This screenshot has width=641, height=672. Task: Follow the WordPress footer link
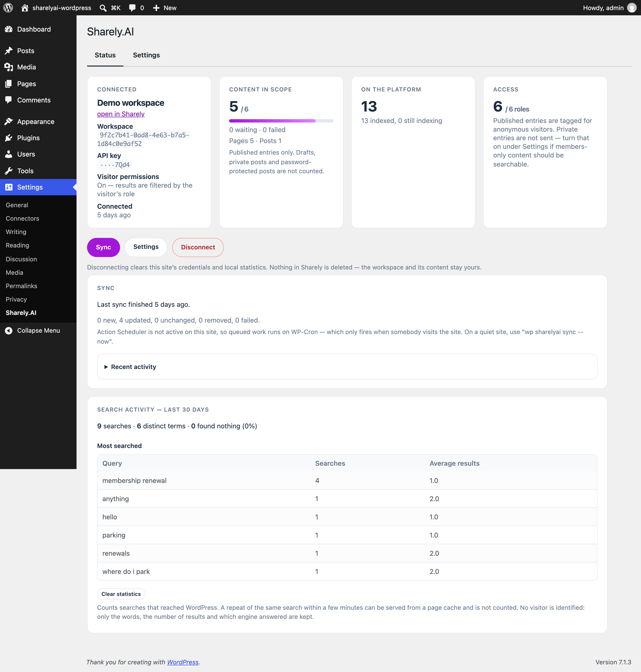click(182, 662)
